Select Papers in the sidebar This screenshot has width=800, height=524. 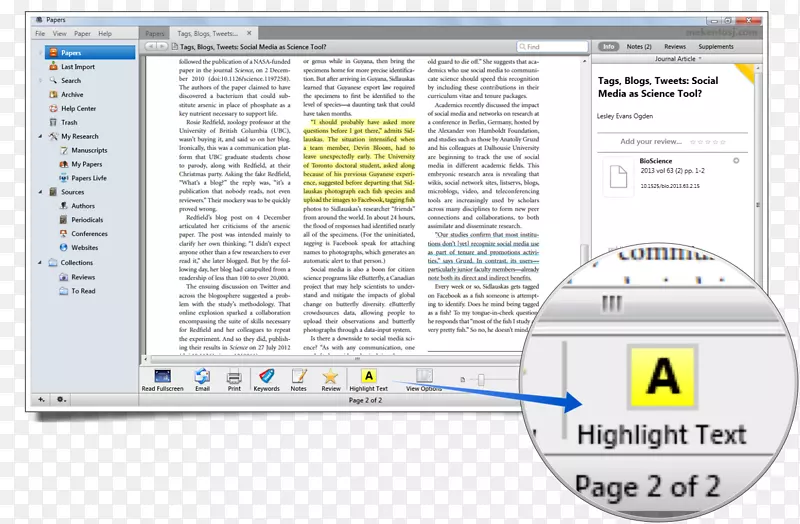(90, 53)
